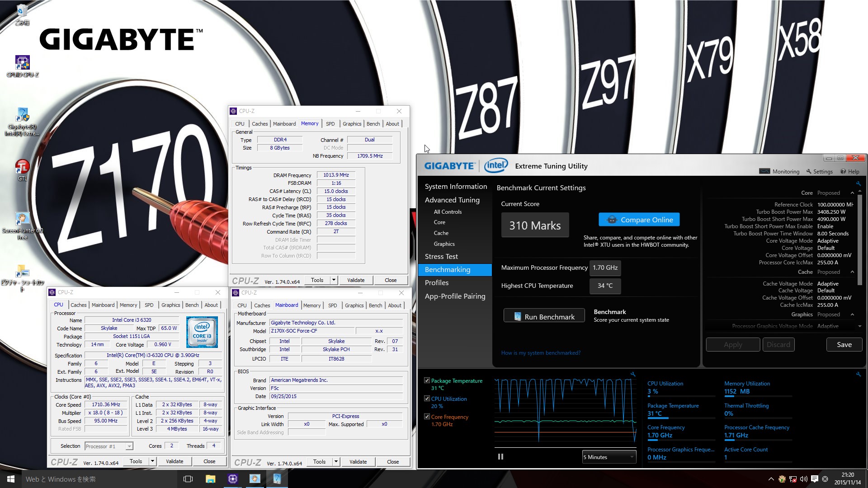Open Task View on the taskbar

click(188, 479)
